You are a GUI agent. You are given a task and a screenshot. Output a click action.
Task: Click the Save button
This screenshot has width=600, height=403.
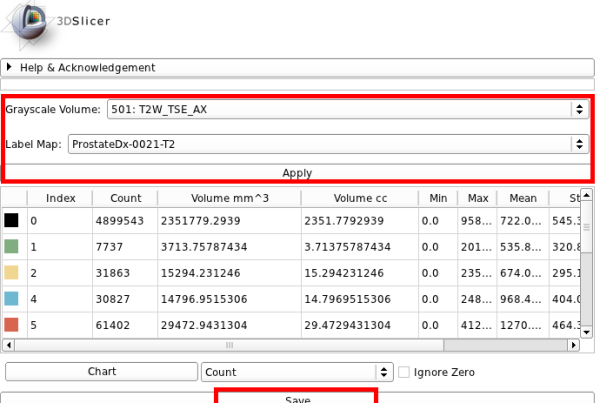pos(297,398)
